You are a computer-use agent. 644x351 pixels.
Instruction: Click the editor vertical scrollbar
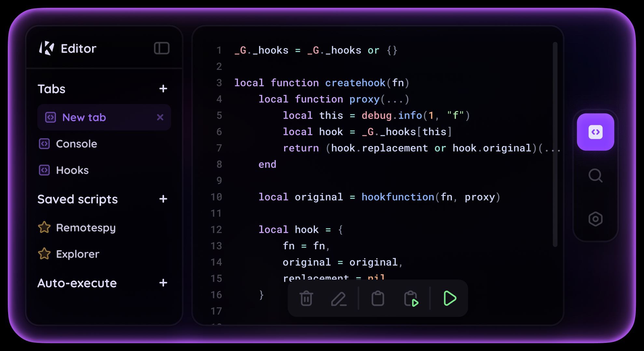click(x=555, y=145)
